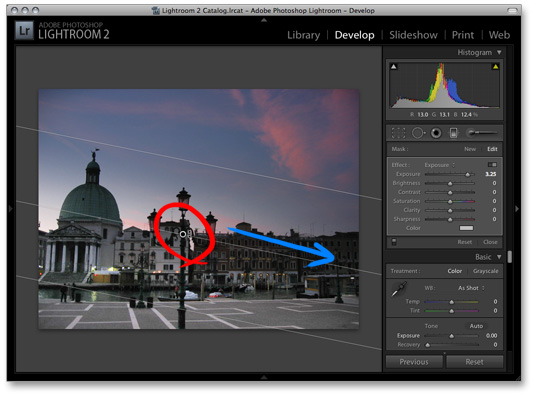Reset the graduated filter effect
The width and height of the screenshot is (534, 396).
[465, 242]
